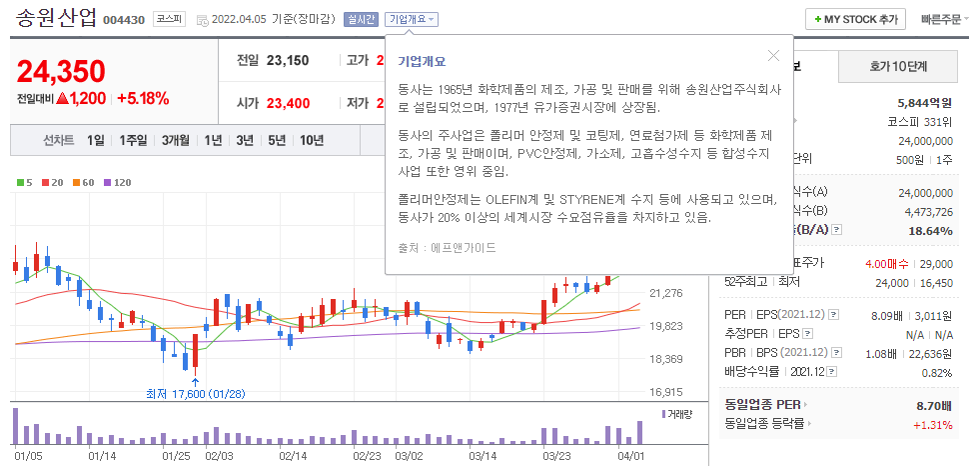Click the orange 60-day moving average swatch
The image size is (980, 466).
coord(76,183)
